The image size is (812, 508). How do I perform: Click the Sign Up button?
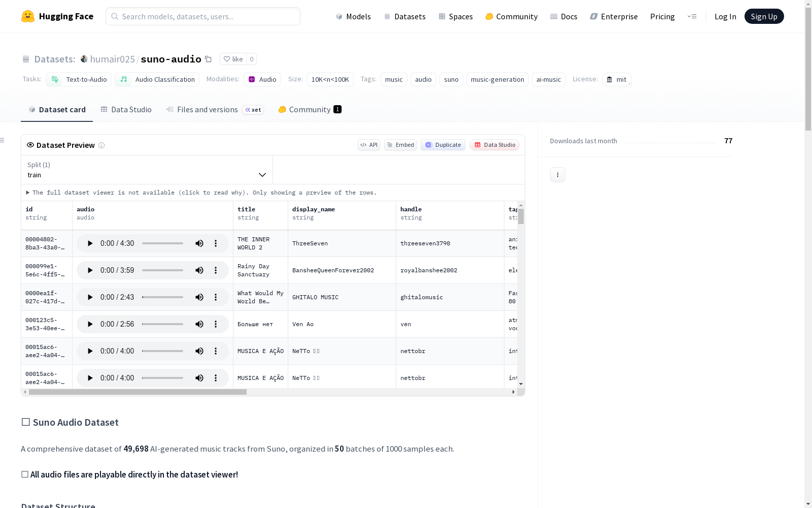[764, 16]
